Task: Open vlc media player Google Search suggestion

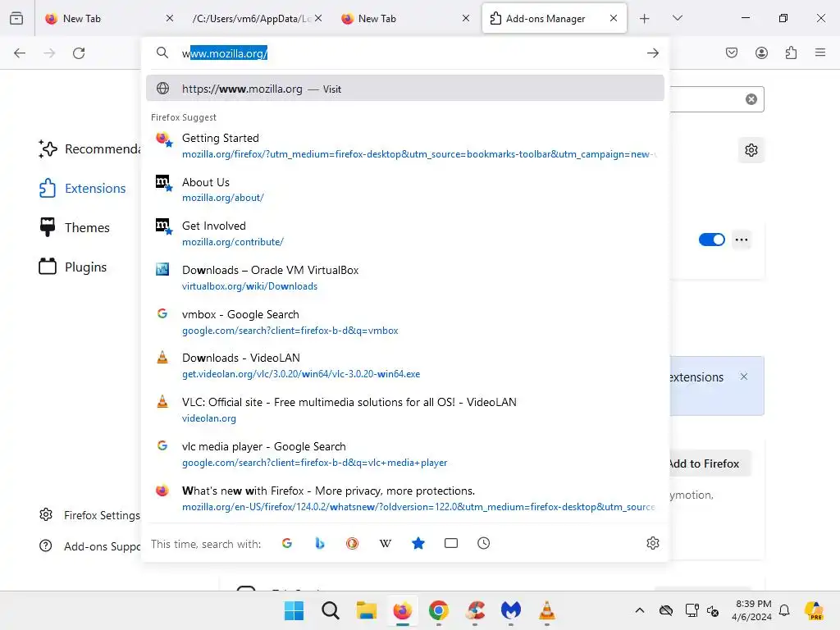Action: pos(405,454)
